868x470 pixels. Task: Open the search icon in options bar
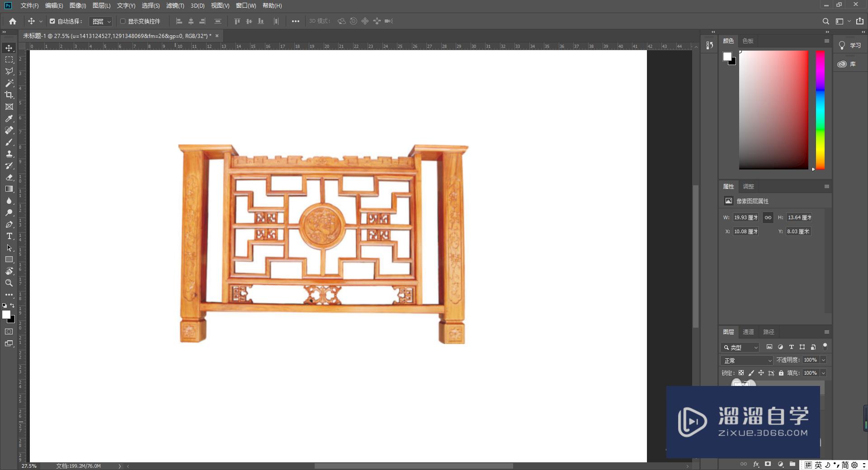click(826, 21)
